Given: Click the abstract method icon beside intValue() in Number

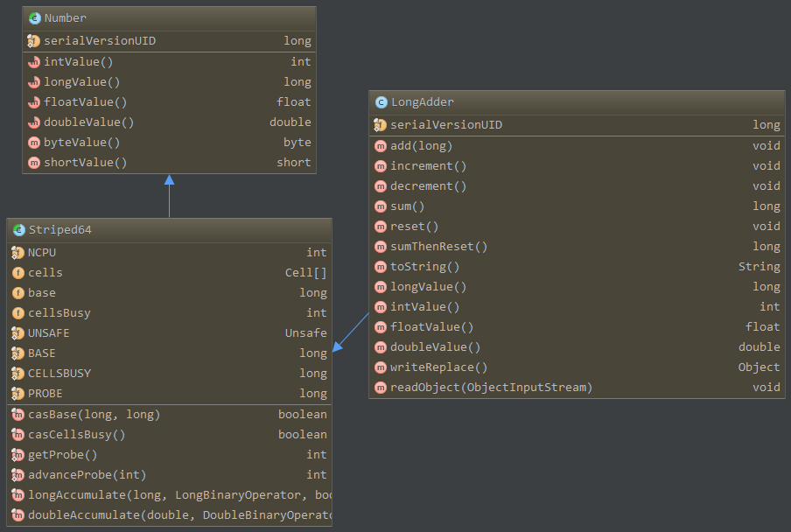Looking at the screenshot, I should pos(34,62).
